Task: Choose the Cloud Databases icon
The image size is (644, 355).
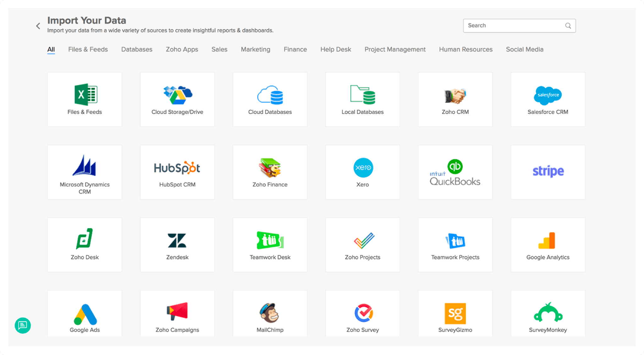Action: point(270,95)
